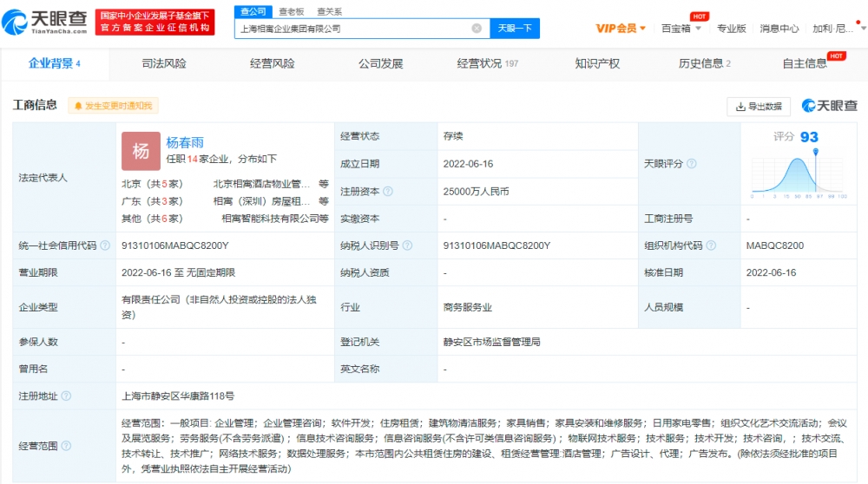This screenshot has width=868, height=484.
Task: Clear the search box with the X icon
Action: (x=476, y=29)
